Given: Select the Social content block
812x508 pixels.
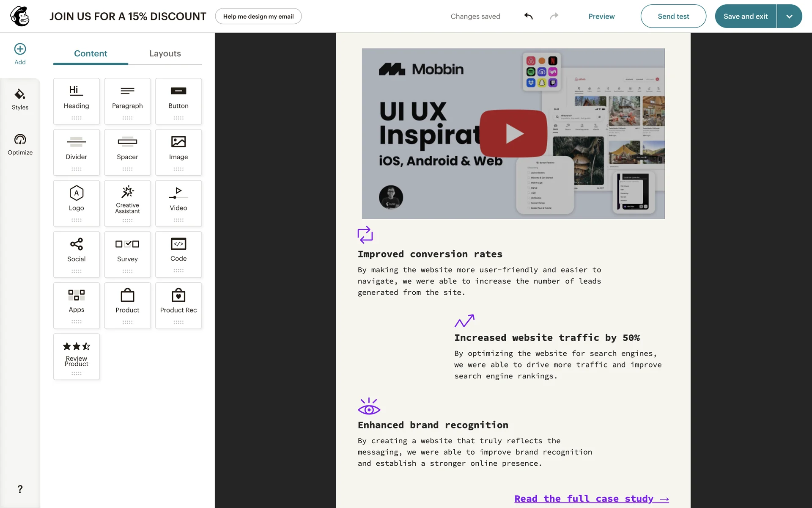Looking at the screenshot, I should pyautogui.click(x=77, y=254).
